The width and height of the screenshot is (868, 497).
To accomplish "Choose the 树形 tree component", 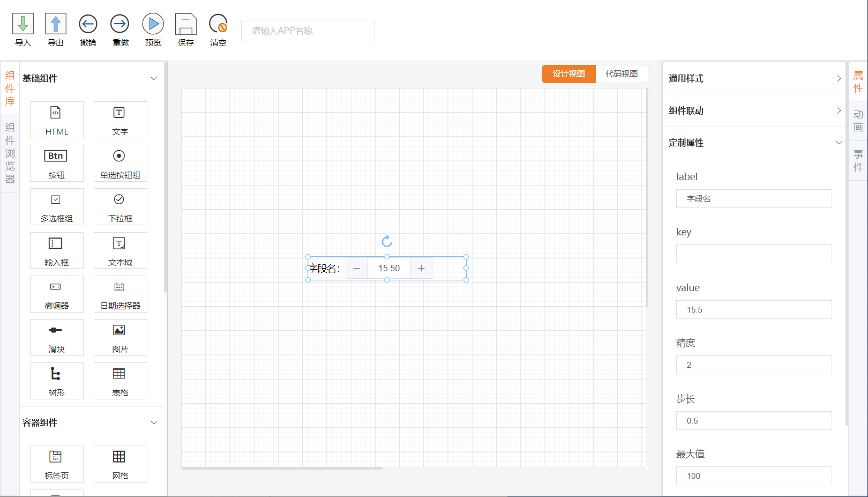I will point(57,381).
